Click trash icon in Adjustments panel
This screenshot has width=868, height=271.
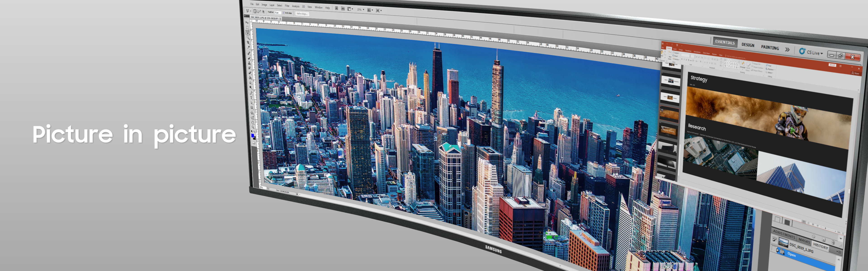[x=833, y=242]
